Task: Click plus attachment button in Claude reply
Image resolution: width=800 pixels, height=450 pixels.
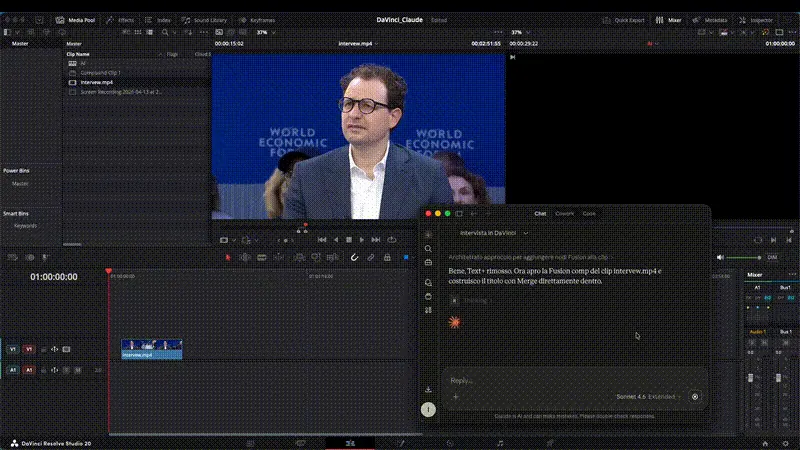Action: (456, 396)
